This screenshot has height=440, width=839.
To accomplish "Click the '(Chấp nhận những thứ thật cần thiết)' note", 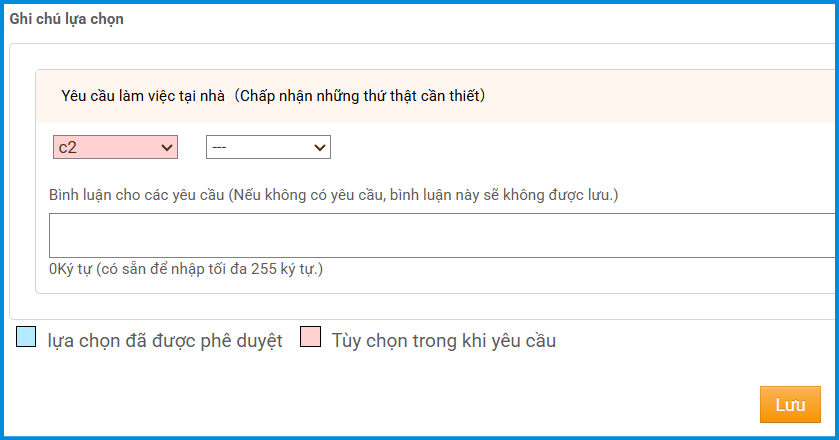I will coord(361,96).
